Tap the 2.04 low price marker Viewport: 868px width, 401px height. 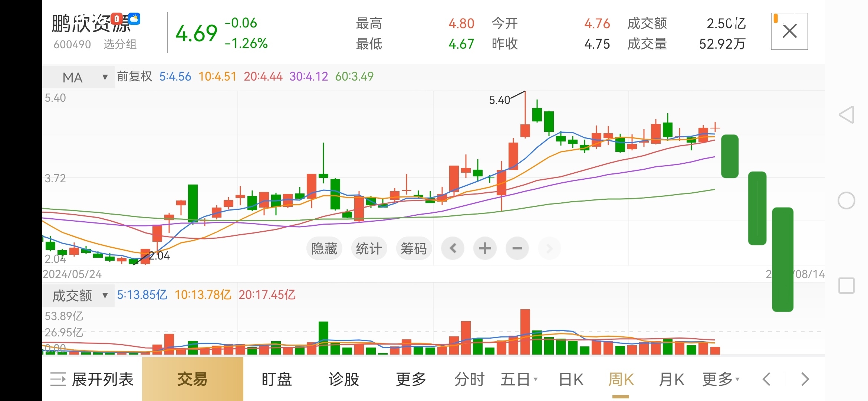click(159, 256)
